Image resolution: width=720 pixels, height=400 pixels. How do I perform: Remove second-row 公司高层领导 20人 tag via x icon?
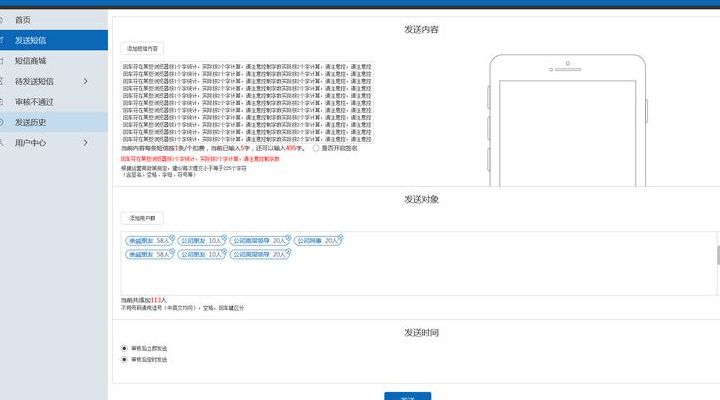(288, 251)
